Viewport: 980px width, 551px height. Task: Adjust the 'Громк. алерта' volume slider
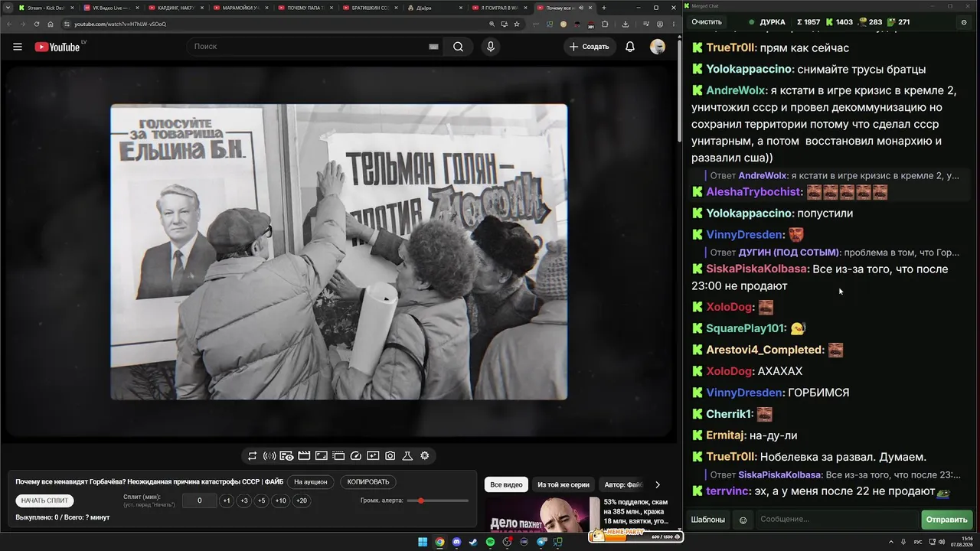(x=438, y=500)
